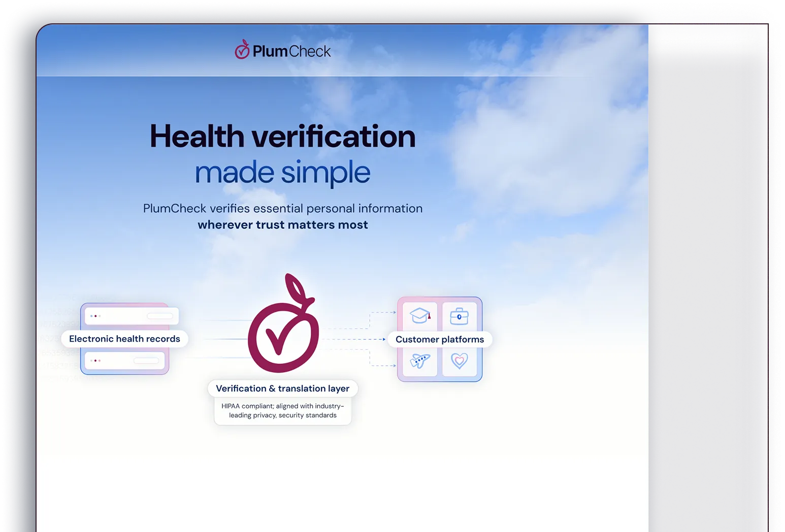Click the airplane travel icon
785x532 pixels.
coord(419,361)
